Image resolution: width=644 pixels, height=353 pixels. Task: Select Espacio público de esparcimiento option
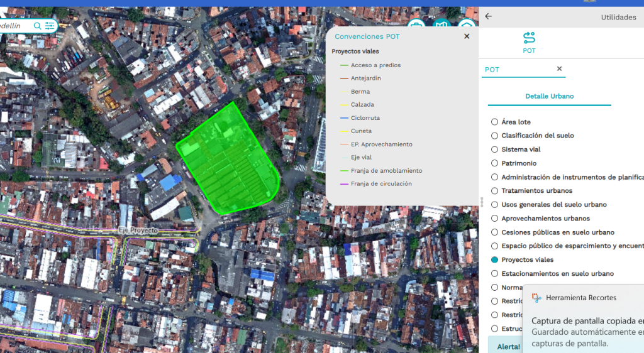[494, 246]
